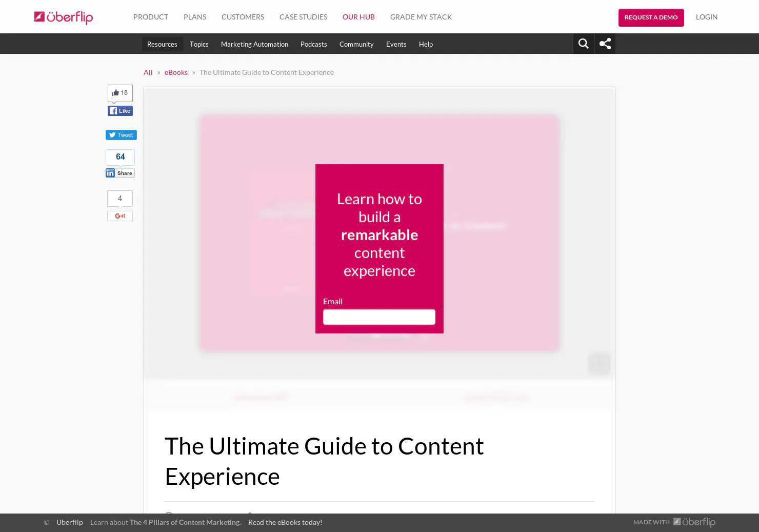Click the Uberflip logo in header
The width and height of the screenshot is (759, 532).
(x=64, y=17)
